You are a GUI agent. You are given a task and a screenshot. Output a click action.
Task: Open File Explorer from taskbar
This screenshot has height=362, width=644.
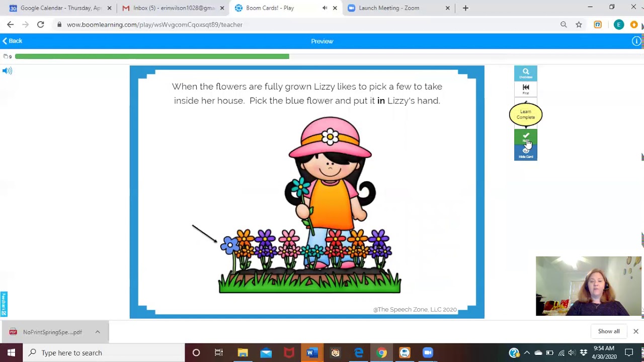[x=243, y=353]
